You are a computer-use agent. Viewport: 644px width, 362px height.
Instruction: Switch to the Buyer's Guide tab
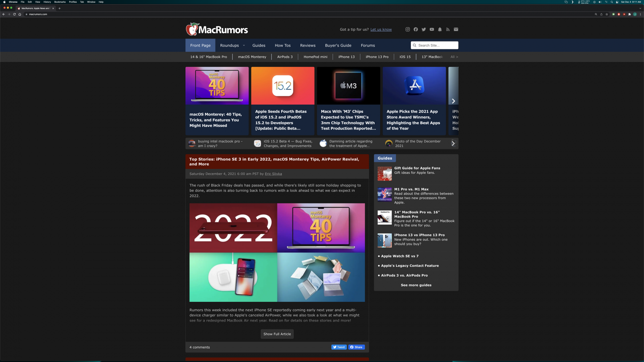pos(338,45)
